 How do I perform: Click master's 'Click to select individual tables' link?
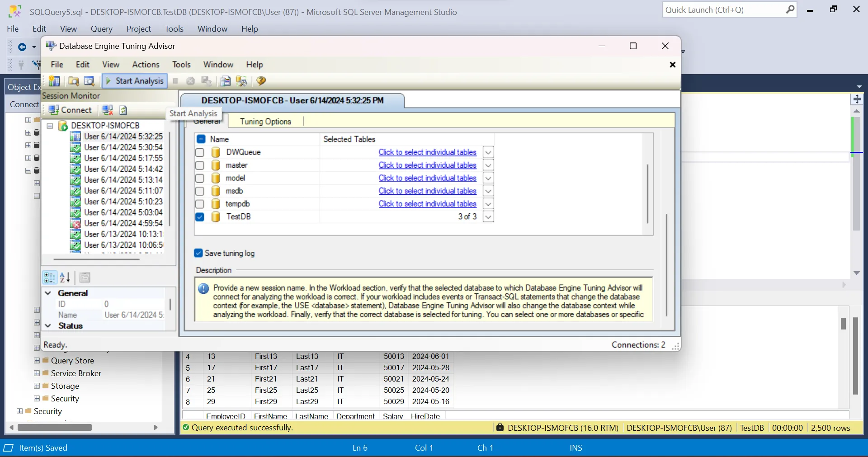pos(427,165)
